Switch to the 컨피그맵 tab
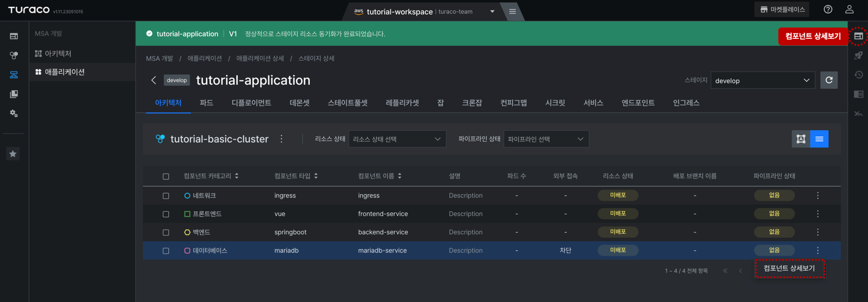Viewport: 868px width, 302px height. point(514,102)
